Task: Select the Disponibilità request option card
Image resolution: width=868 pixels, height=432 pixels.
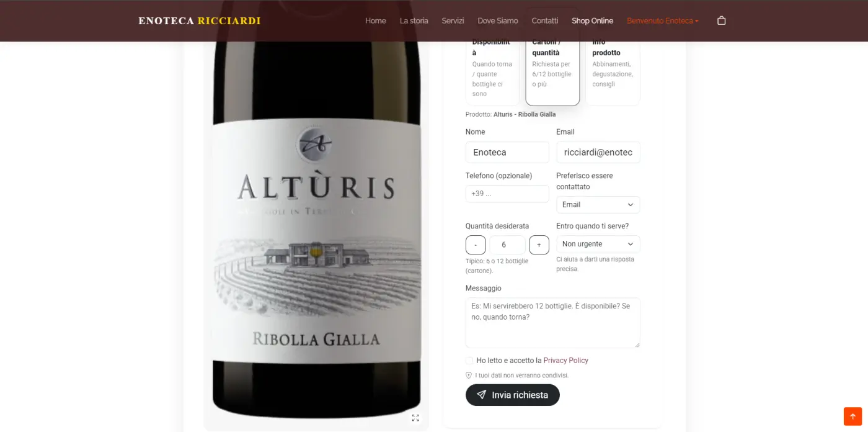Action: pyautogui.click(x=492, y=71)
